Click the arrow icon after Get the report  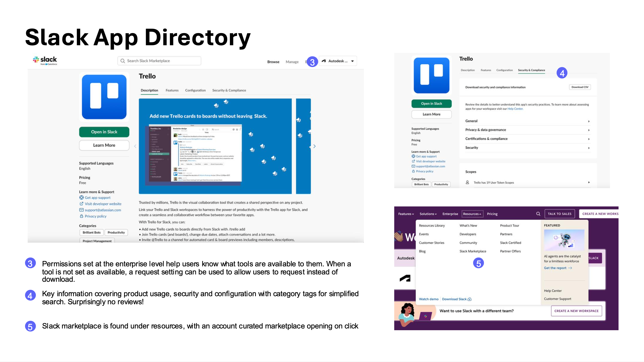(570, 268)
